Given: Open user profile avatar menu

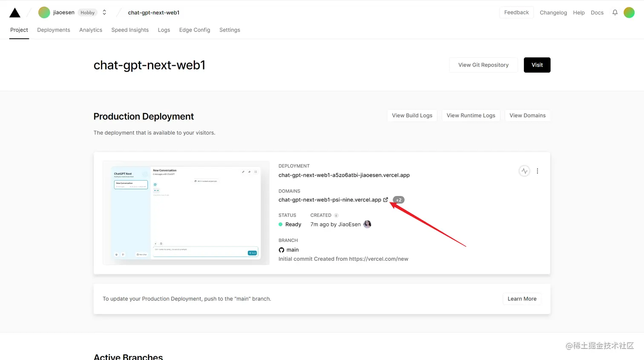Looking at the screenshot, I should coord(629,12).
